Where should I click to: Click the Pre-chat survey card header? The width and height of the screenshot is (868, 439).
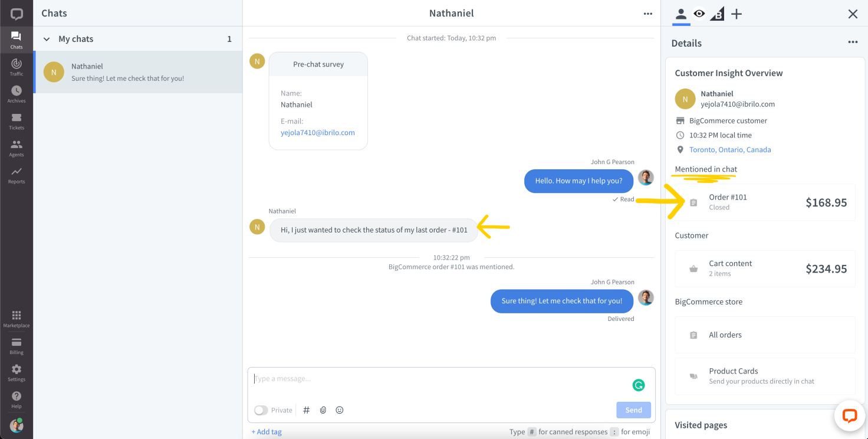(318, 64)
